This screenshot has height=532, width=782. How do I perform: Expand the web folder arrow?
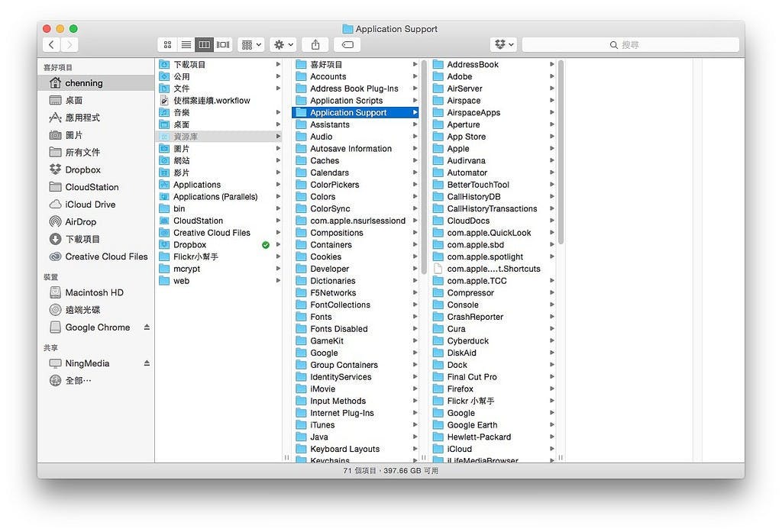(x=278, y=281)
